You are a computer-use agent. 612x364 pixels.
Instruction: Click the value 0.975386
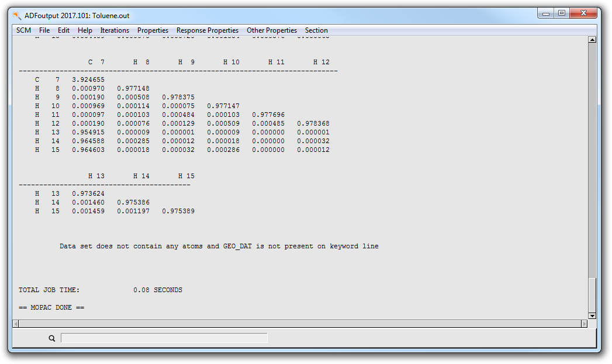133,203
